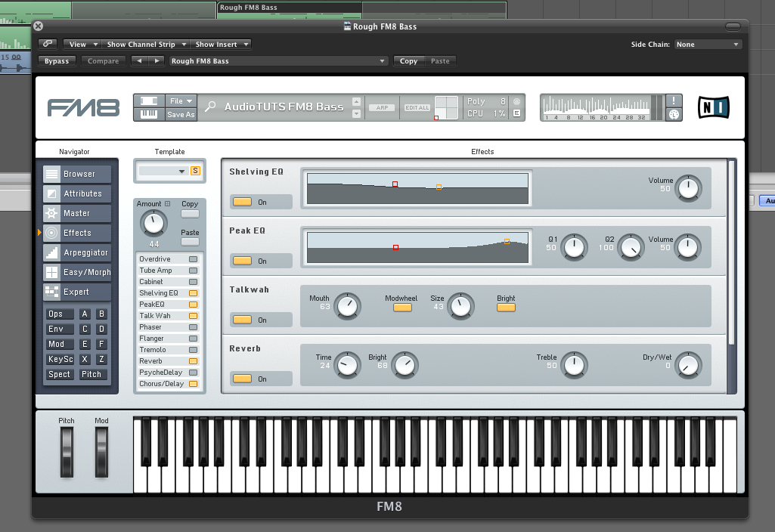Image resolution: width=775 pixels, height=532 pixels.
Task: Click the Compare button
Action: click(103, 61)
